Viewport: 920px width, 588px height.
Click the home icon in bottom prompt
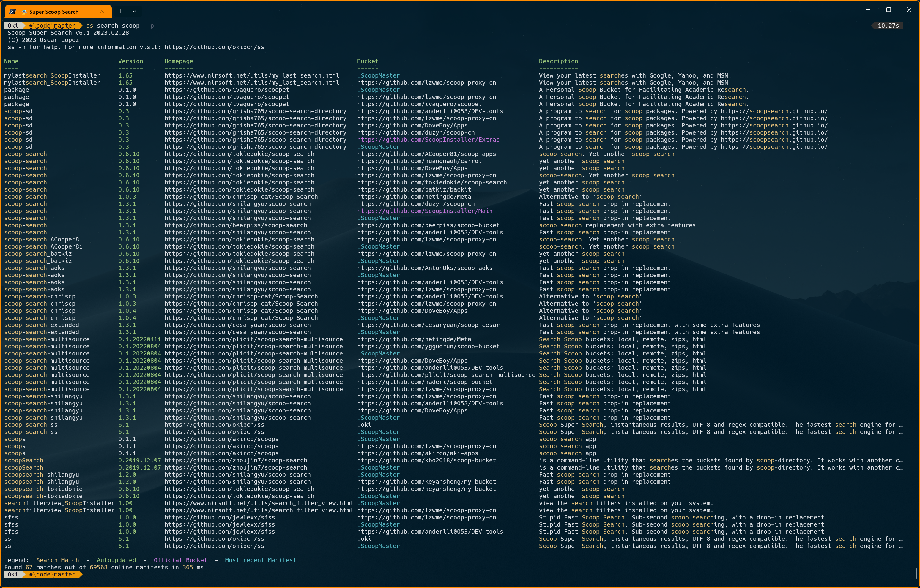[x=31, y=574]
